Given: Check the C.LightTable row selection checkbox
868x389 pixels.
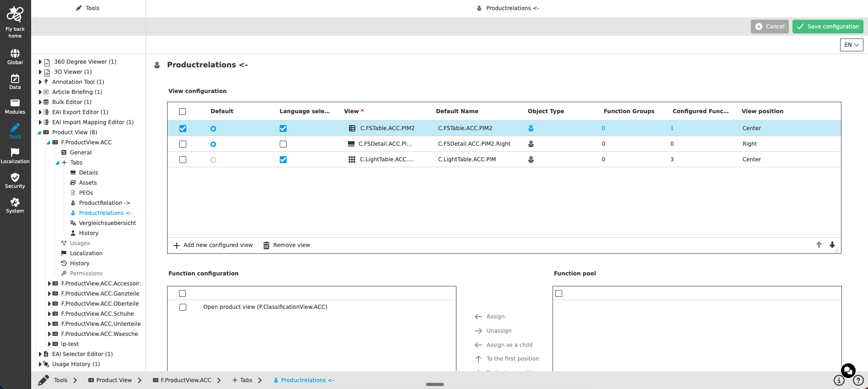Looking at the screenshot, I should 183,160.
